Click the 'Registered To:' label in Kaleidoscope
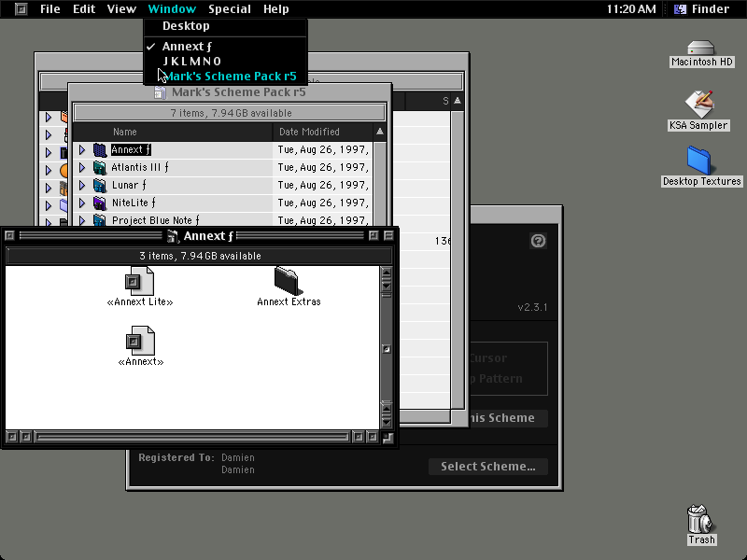Image resolution: width=747 pixels, height=560 pixels. pos(176,457)
